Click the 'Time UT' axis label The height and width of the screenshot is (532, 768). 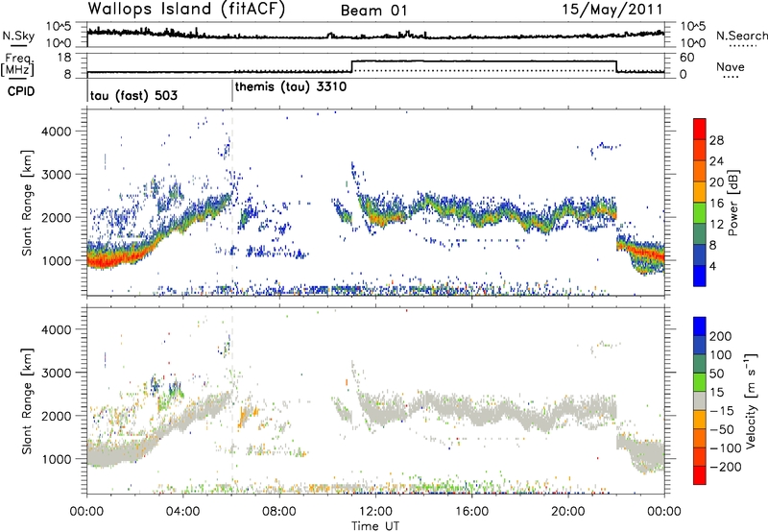click(375, 526)
